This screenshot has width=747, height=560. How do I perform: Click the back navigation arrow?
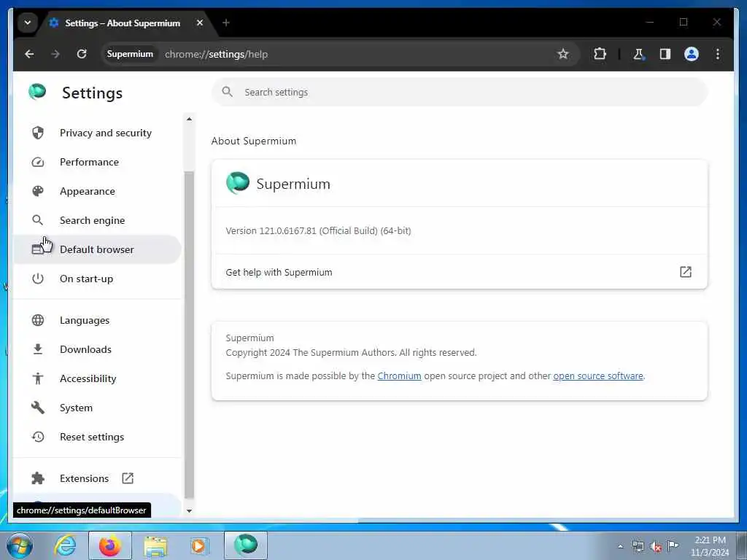29,54
